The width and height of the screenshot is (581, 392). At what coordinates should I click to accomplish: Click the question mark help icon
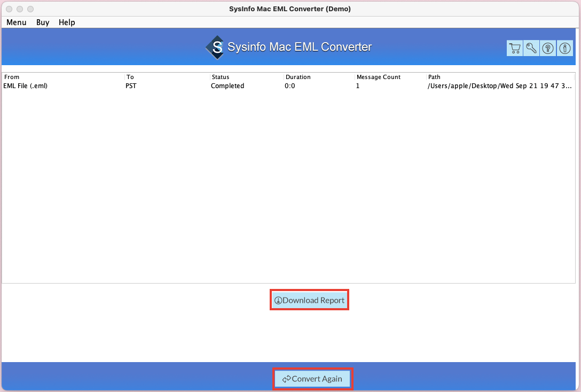coord(547,48)
